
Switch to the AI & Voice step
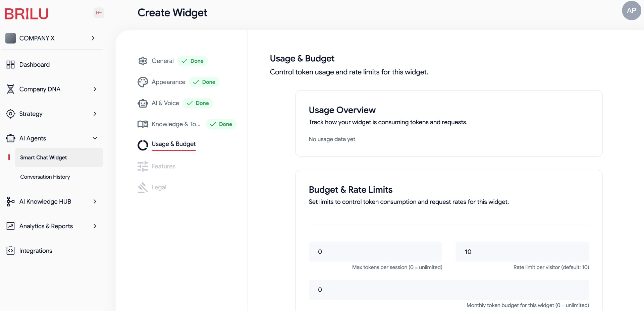click(x=165, y=103)
